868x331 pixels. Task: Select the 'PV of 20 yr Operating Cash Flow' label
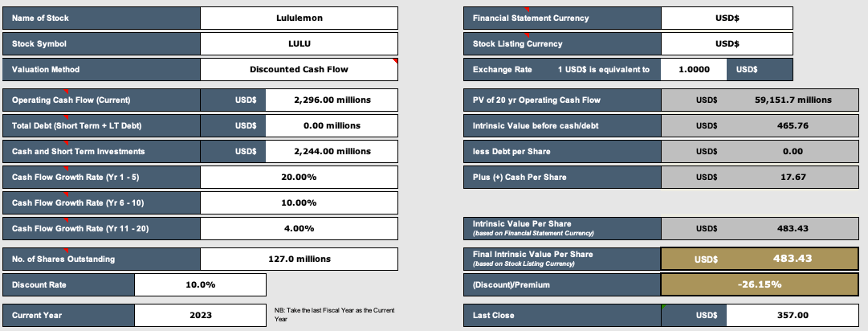click(x=562, y=100)
